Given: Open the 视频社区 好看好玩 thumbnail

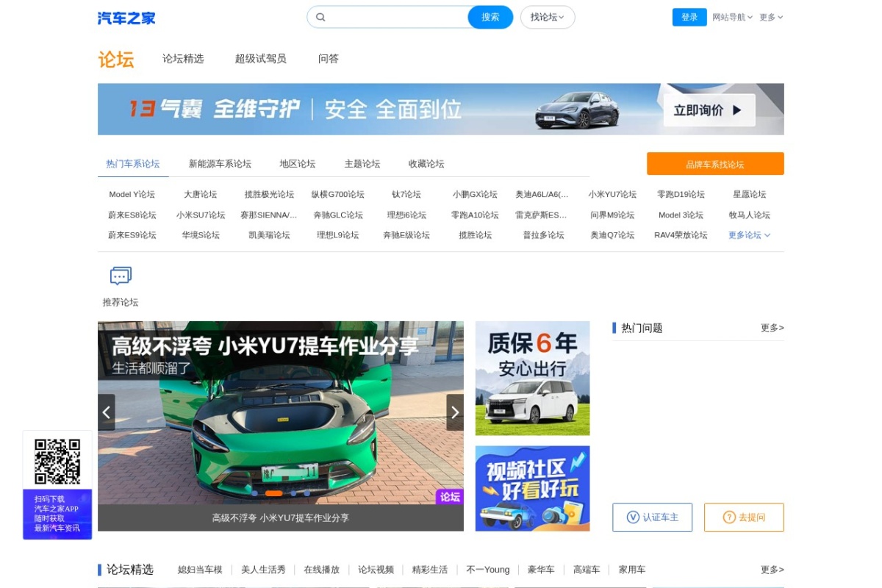Looking at the screenshot, I should coord(532,488).
